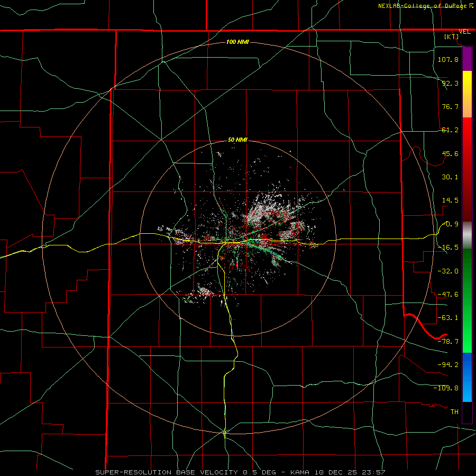Click the 61.2 velocity scale value

coord(450,130)
